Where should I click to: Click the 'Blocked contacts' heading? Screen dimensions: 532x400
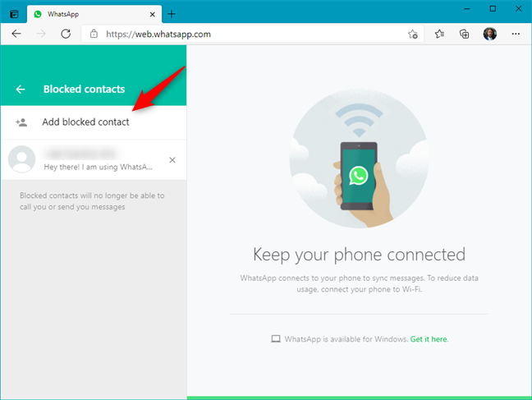84,89
